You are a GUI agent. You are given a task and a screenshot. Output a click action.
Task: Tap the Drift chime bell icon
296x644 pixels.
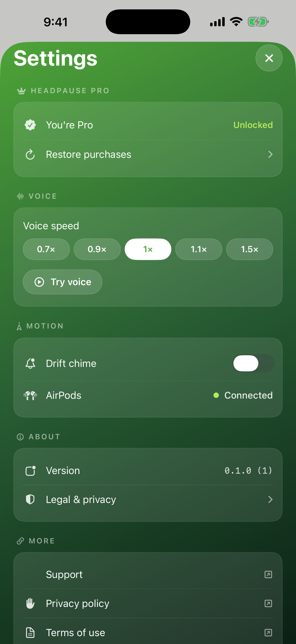click(x=30, y=364)
